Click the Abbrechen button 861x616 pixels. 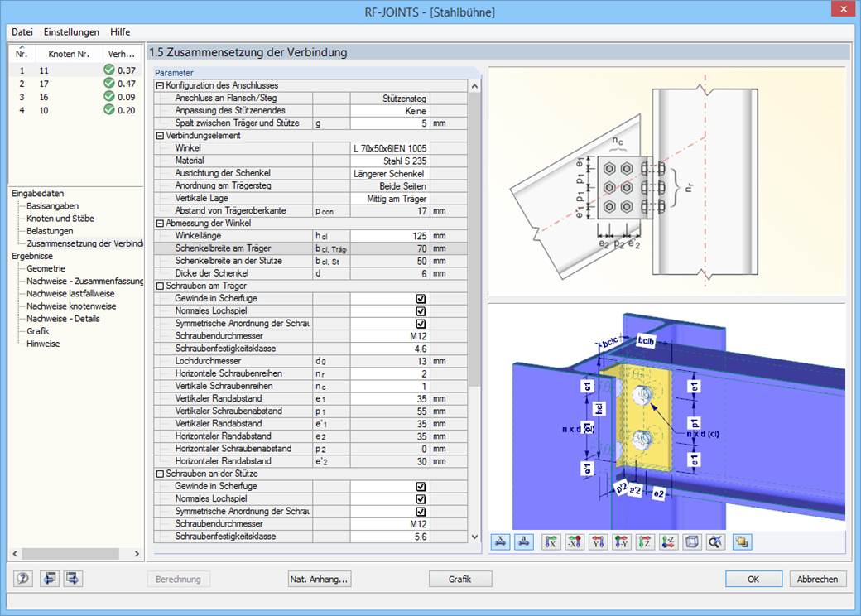pos(818,579)
